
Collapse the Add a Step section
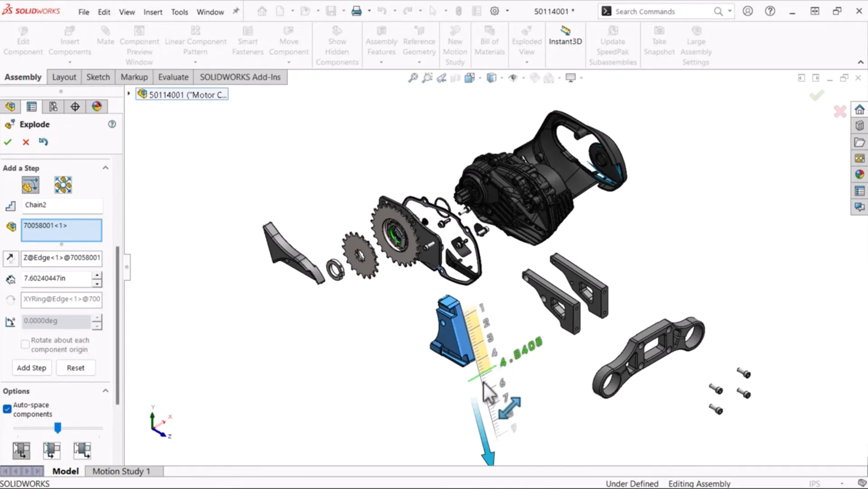[106, 168]
